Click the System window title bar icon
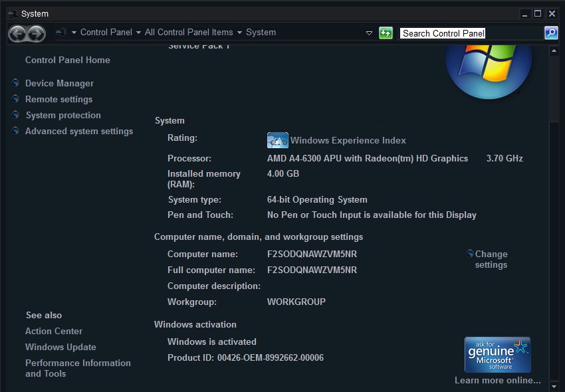The width and height of the screenshot is (565, 392). tap(13, 14)
